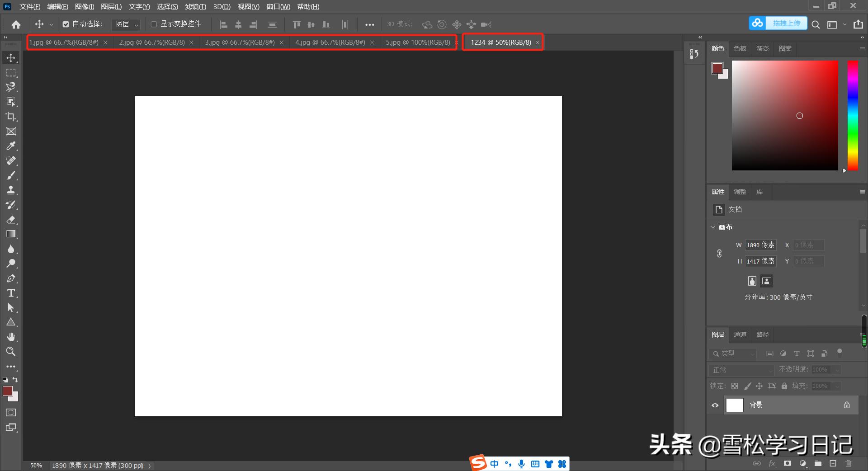Select the Brush tool
This screenshot has height=471, width=868.
click(11, 175)
